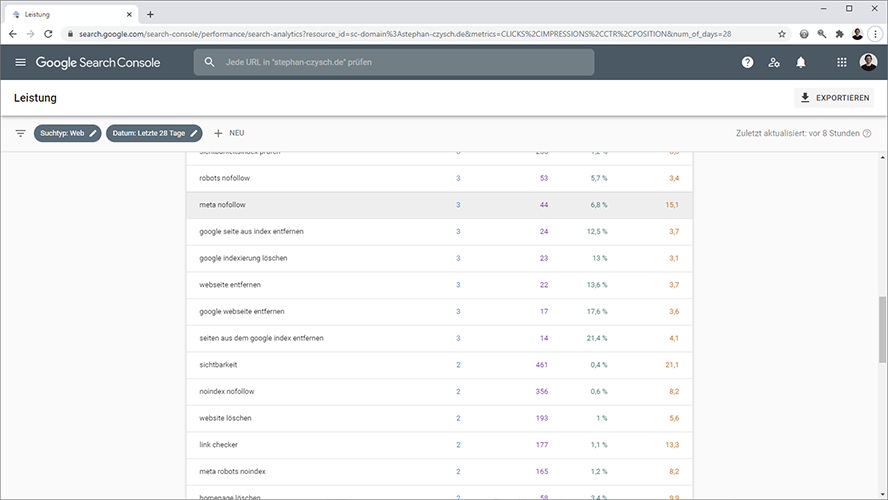The width and height of the screenshot is (888, 500).
Task: Select 'google seite aus index entfernen' row
Action: pos(439,232)
